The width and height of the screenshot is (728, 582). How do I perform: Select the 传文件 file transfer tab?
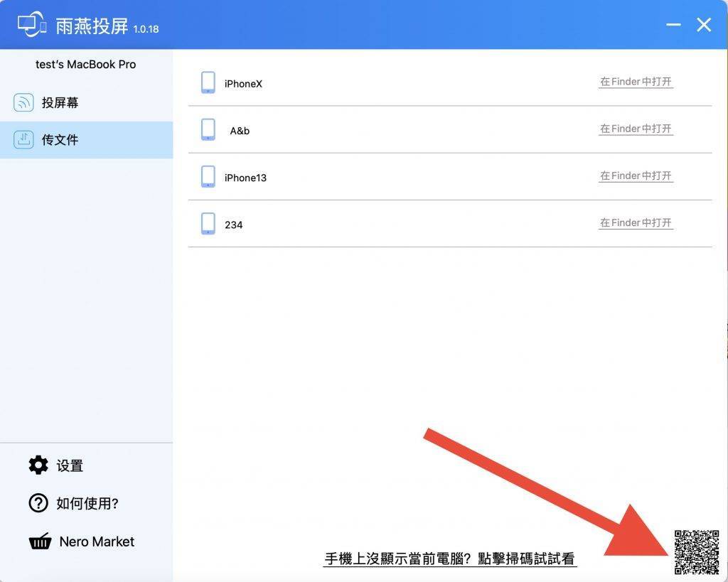[x=60, y=140]
